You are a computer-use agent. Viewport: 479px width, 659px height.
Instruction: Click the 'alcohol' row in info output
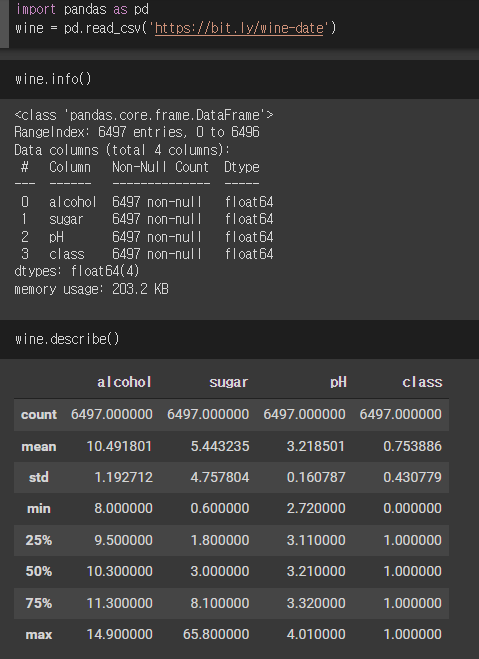[147, 202]
